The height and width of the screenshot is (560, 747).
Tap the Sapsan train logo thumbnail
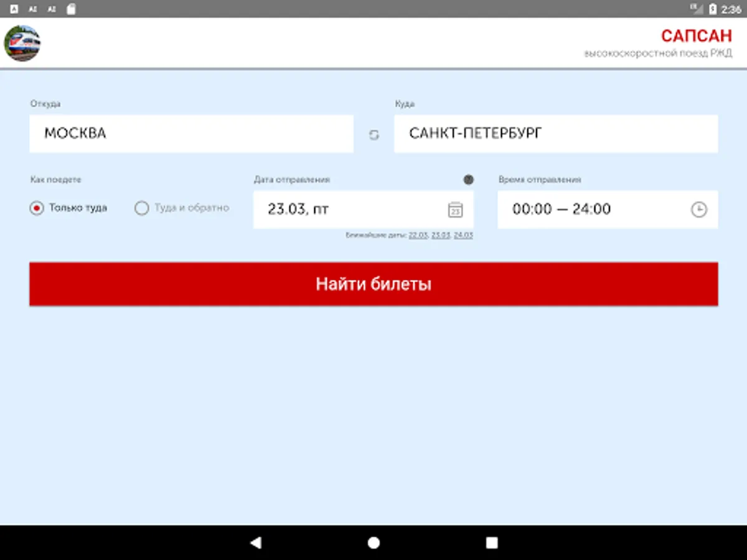[22, 43]
